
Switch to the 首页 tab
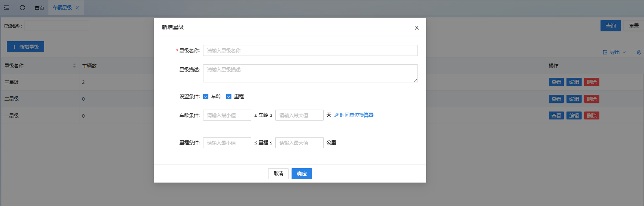(39, 8)
